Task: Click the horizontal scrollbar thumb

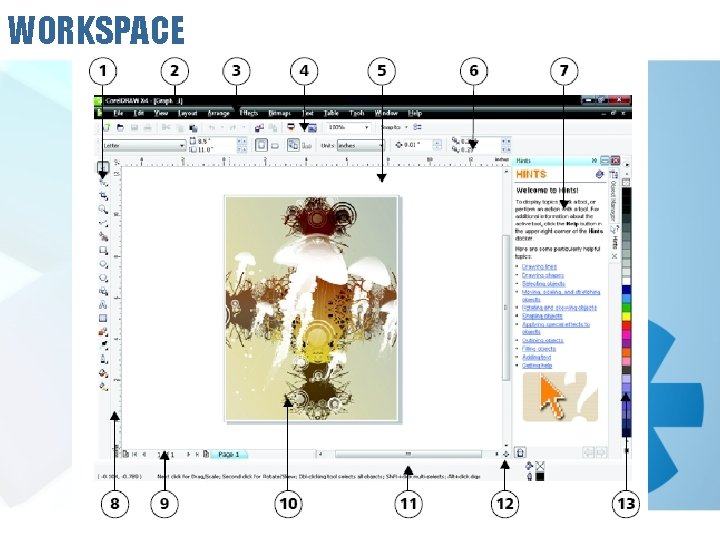Action: tap(408, 454)
